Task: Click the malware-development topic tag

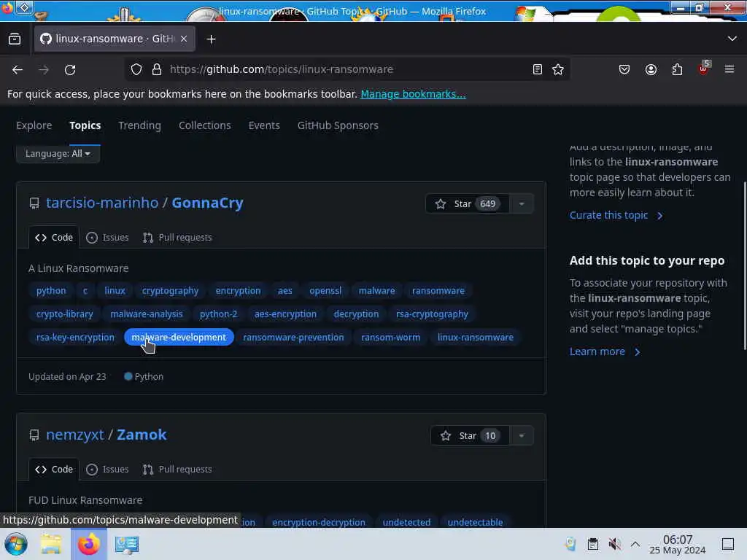Action: point(179,337)
